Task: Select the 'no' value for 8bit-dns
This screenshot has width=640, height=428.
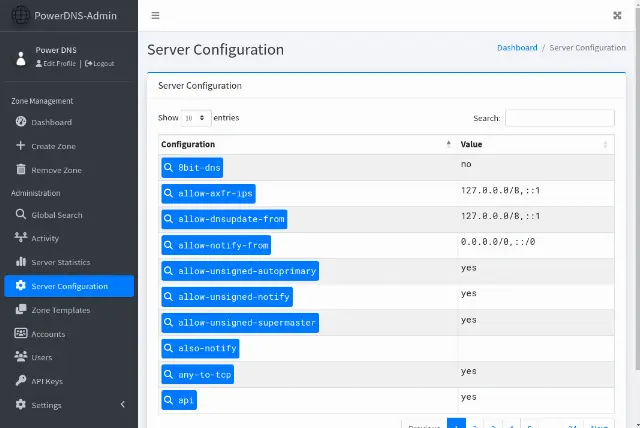Action: point(466,164)
